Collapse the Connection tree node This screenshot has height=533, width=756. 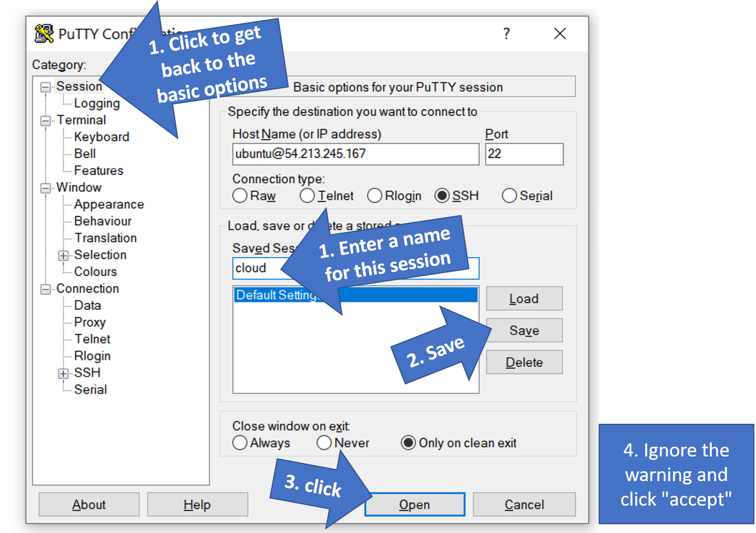coord(46,289)
